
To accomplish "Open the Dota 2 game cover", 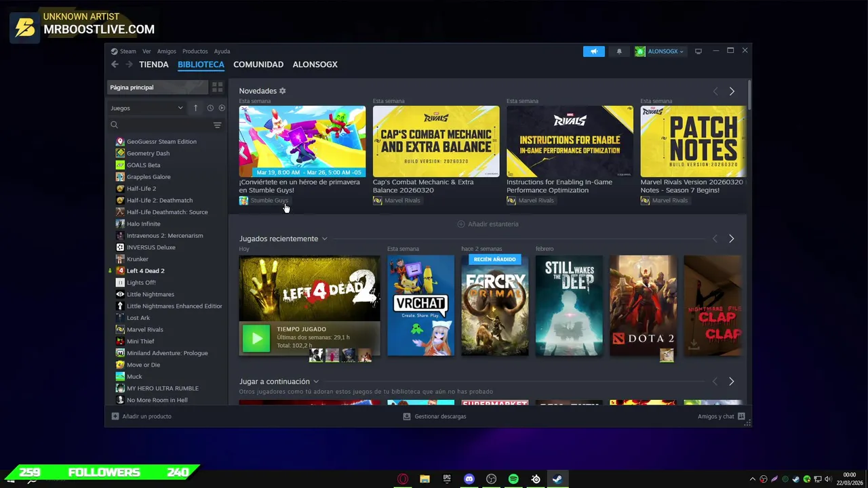I will coord(643,305).
